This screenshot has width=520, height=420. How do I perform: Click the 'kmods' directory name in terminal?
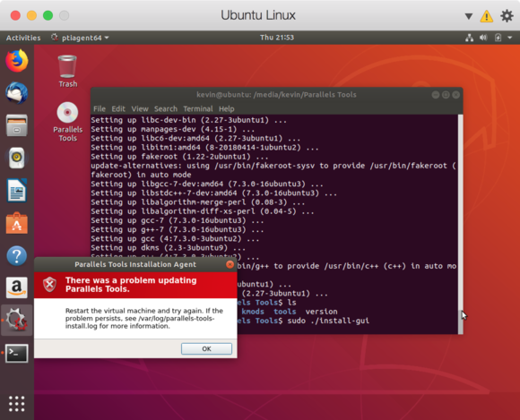[x=253, y=312]
